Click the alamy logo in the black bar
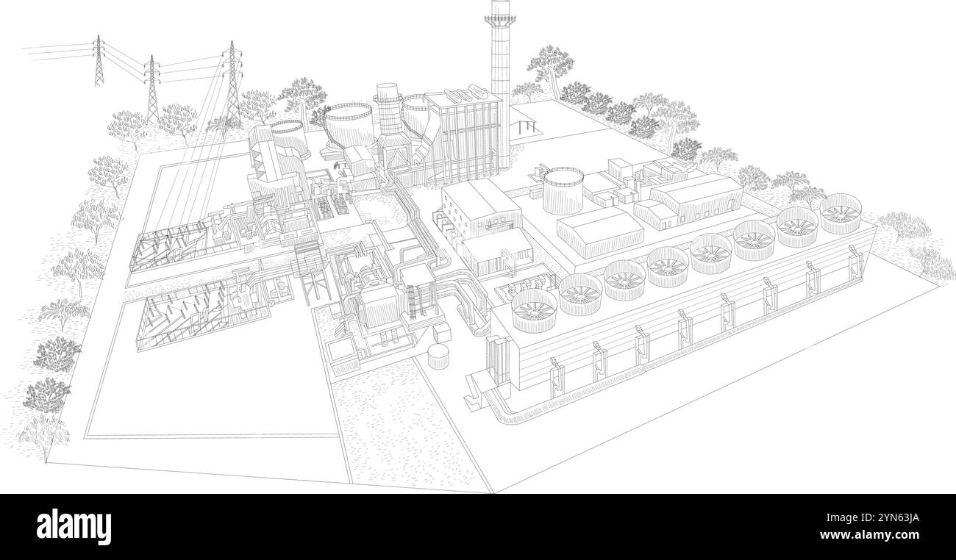Viewport: 956px width, 560px height. pyautogui.click(x=74, y=527)
